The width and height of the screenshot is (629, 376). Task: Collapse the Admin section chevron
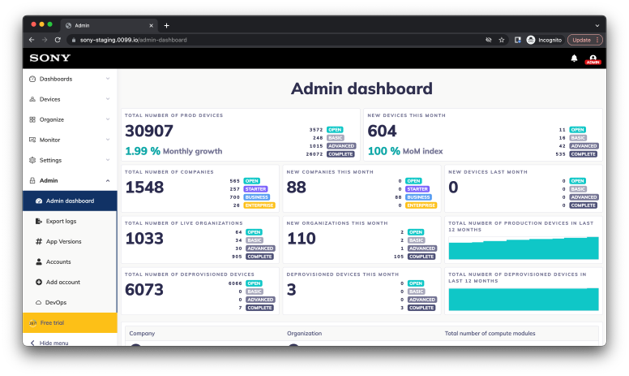[x=108, y=181]
